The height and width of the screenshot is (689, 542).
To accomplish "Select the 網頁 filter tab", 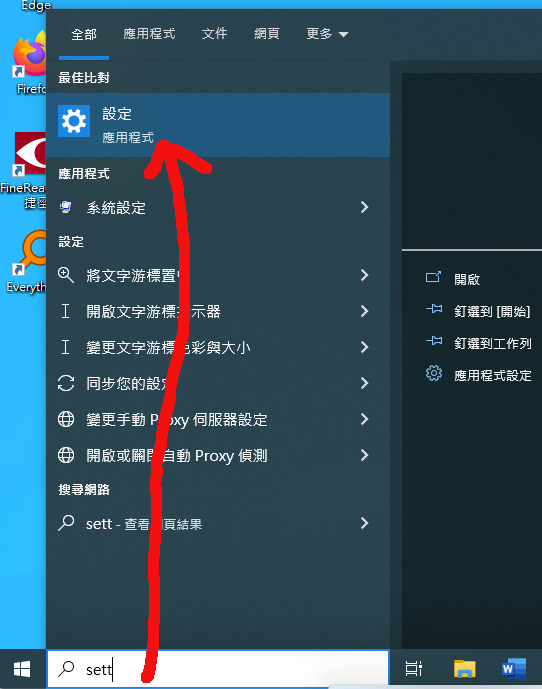I will click(x=266, y=34).
